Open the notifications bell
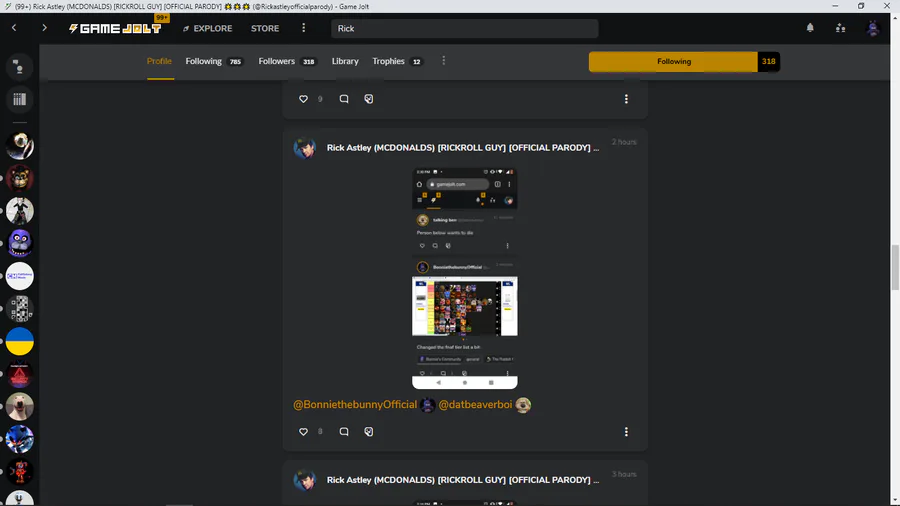Screen dimensions: 900x506 (x=810, y=28)
